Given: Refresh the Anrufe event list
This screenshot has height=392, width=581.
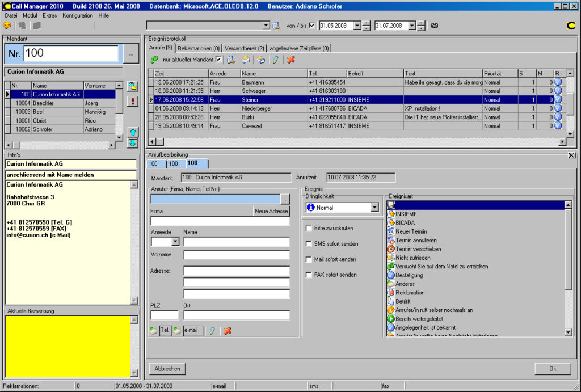Looking at the screenshot, I should pos(153,59).
